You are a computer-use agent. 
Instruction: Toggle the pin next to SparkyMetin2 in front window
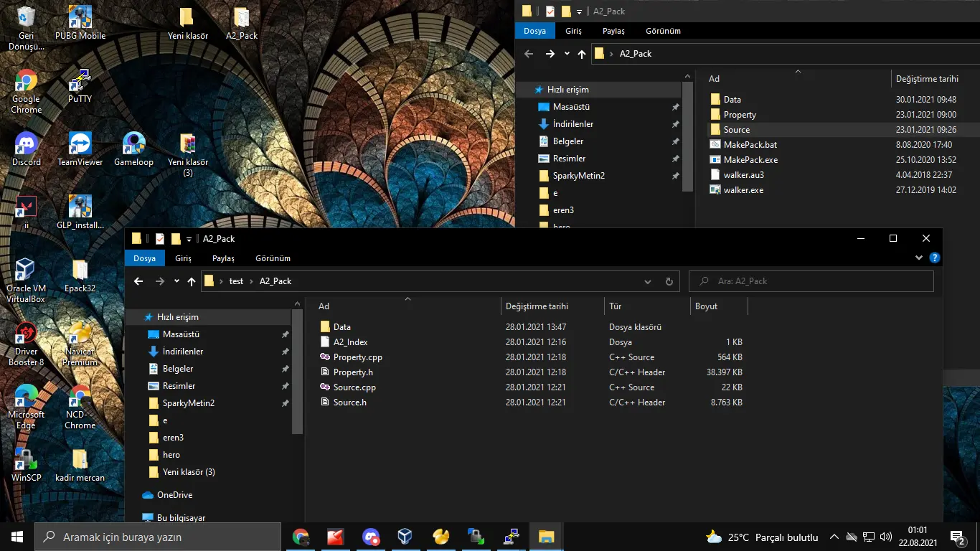point(285,403)
